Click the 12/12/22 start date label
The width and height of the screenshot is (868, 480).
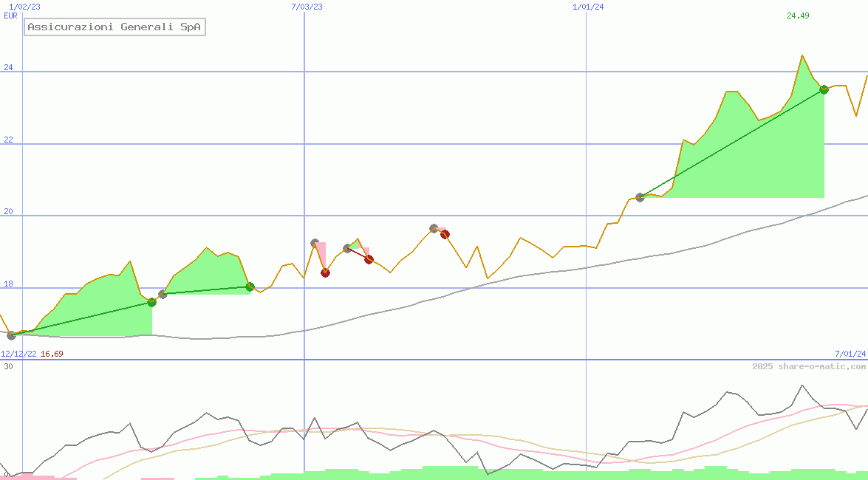[x=18, y=354]
